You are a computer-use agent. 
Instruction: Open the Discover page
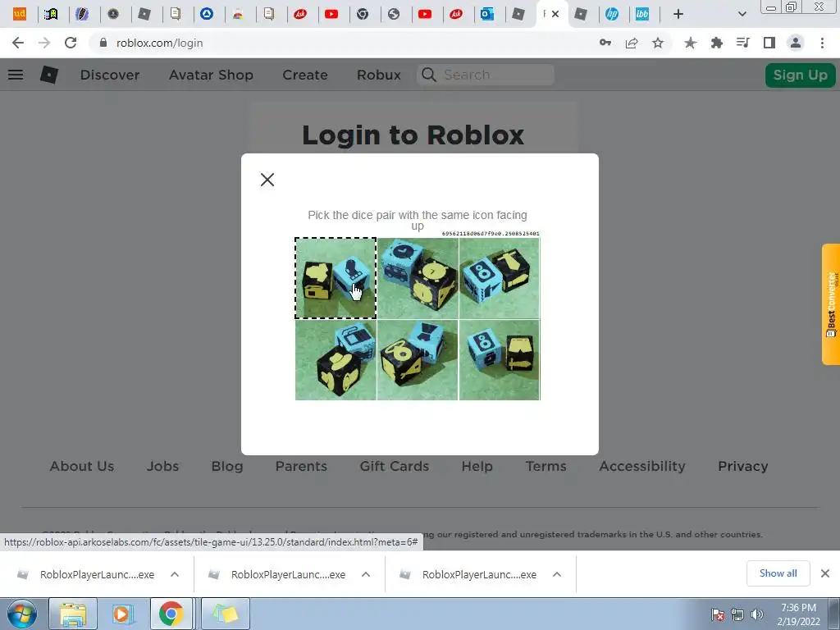pyautogui.click(x=110, y=75)
